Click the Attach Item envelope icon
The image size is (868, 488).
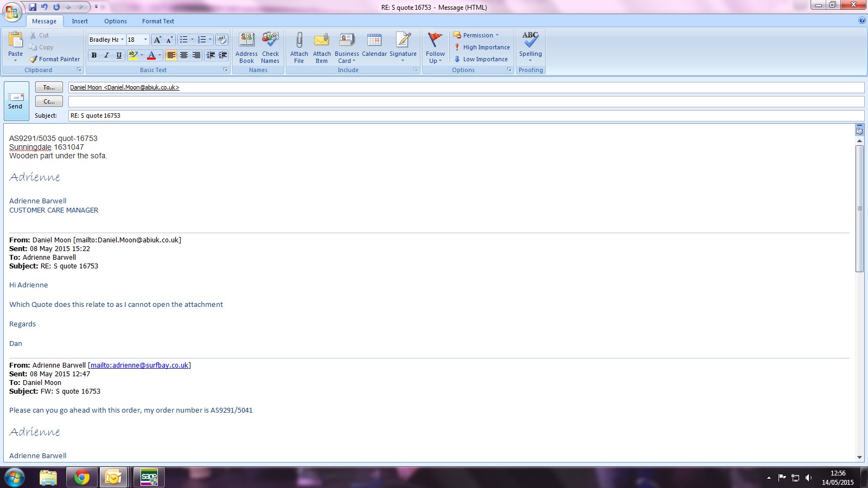(x=322, y=41)
